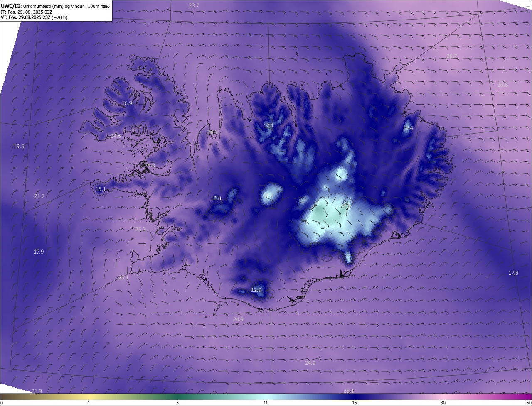Screen dimensions: 532x406
Task: Click the 21.7 value label
Action: [39, 196]
